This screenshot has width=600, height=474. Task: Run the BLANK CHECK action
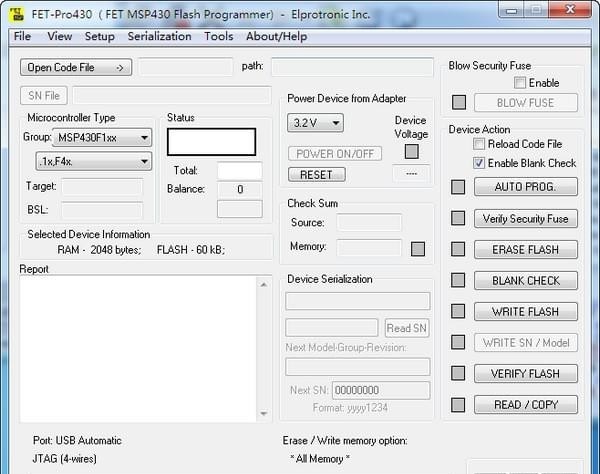point(526,280)
